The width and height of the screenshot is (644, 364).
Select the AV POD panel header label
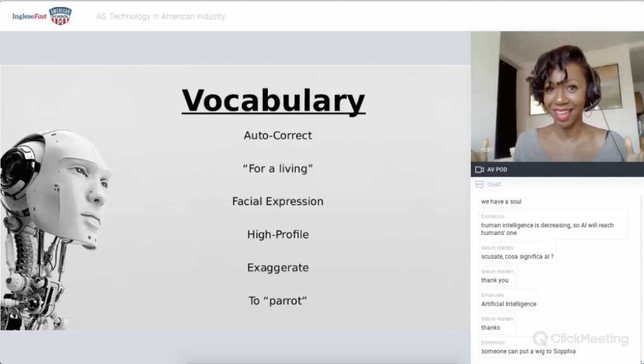pyautogui.click(x=497, y=169)
